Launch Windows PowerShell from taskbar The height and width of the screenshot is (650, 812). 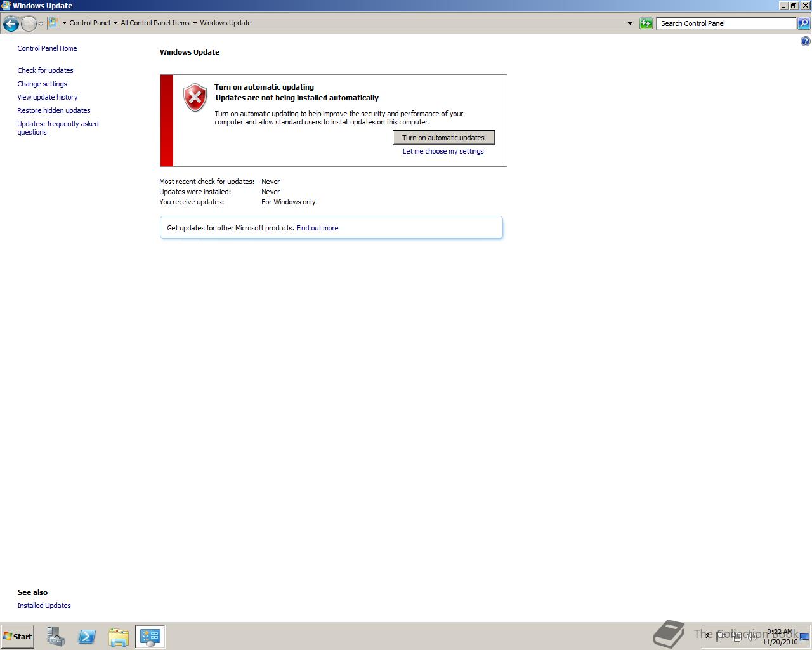point(87,637)
